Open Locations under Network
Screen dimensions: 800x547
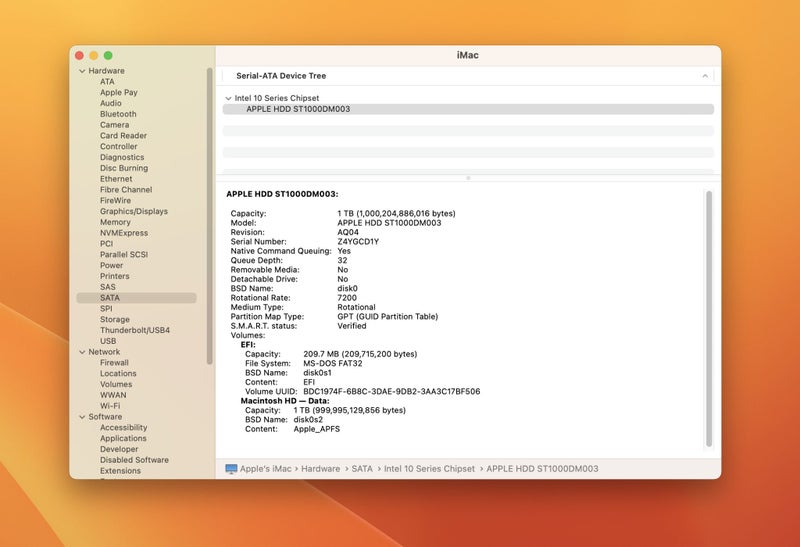click(x=118, y=374)
